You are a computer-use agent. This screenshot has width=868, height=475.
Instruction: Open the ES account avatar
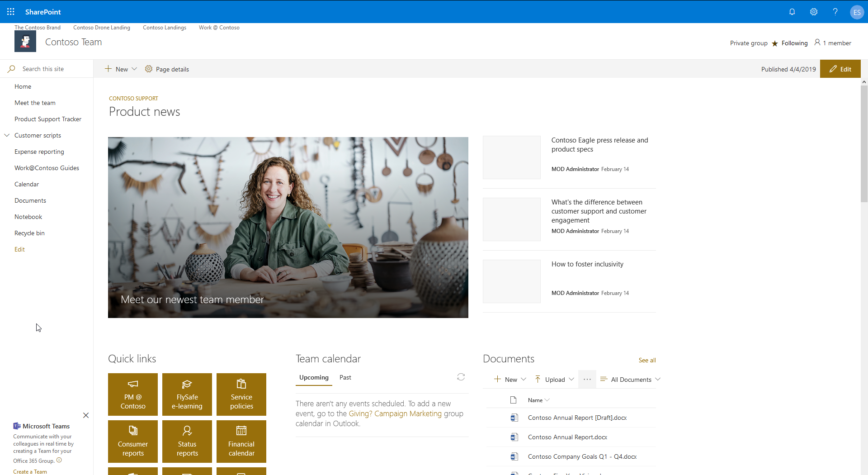pyautogui.click(x=857, y=12)
